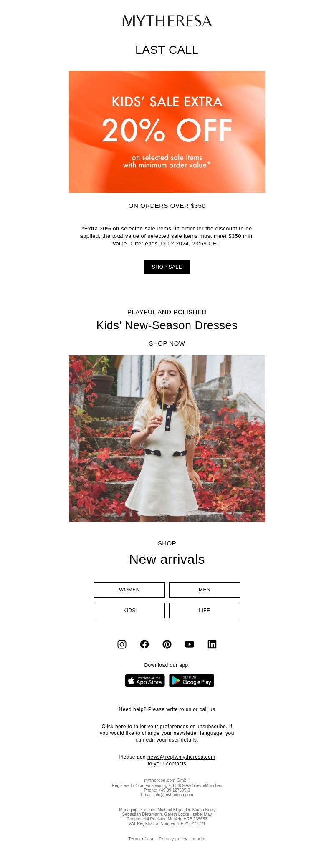The width and height of the screenshot is (334, 868).
Task: Open the tailor your preferences link
Action: (x=161, y=727)
